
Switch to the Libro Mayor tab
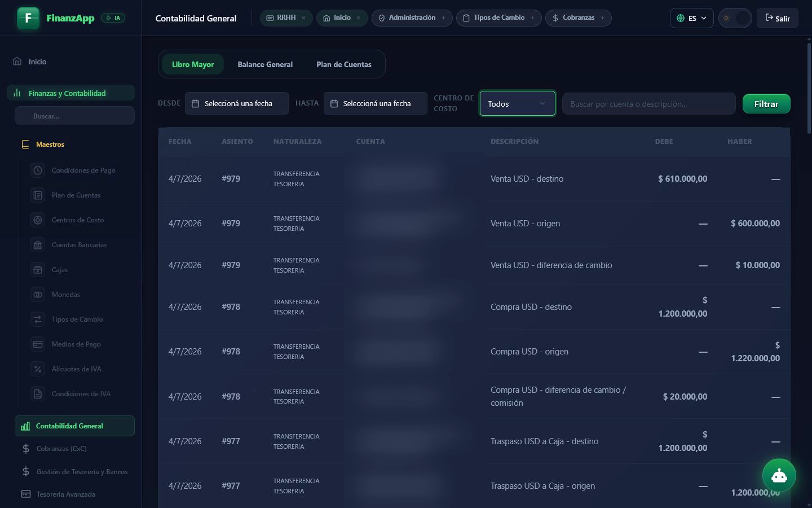pyautogui.click(x=193, y=65)
